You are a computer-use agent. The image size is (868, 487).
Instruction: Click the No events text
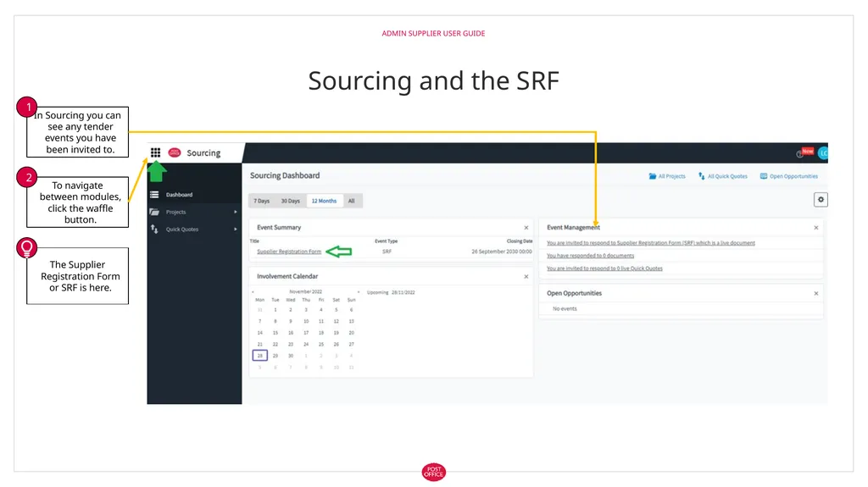[x=565, y=309]
